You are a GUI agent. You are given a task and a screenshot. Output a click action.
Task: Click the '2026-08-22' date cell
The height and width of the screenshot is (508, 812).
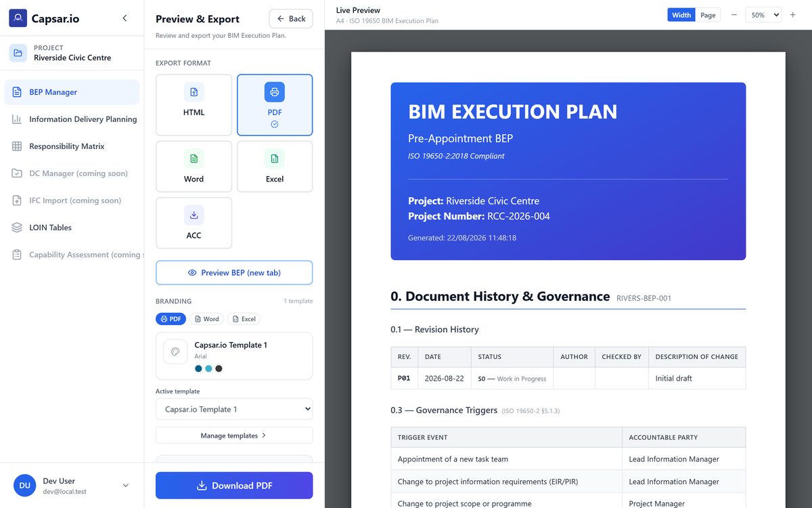click(x=445, y=379)
